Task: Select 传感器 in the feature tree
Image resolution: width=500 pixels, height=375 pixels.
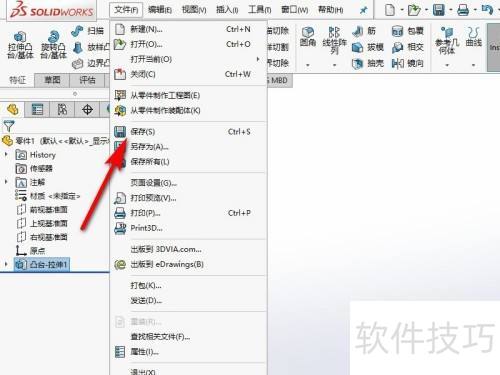Action: point(34,169)
